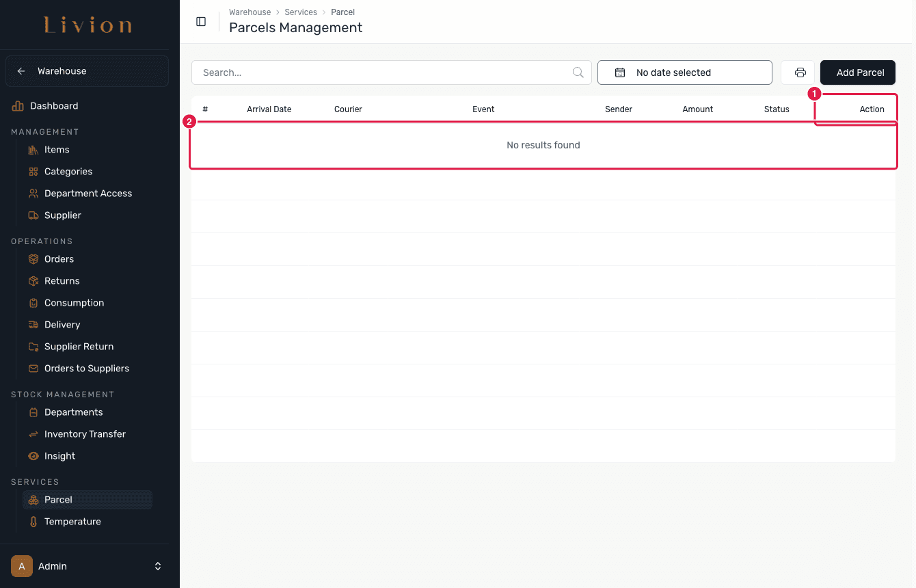Click the Arrival Date column header
916x588 pixels.
coord(269,109)
